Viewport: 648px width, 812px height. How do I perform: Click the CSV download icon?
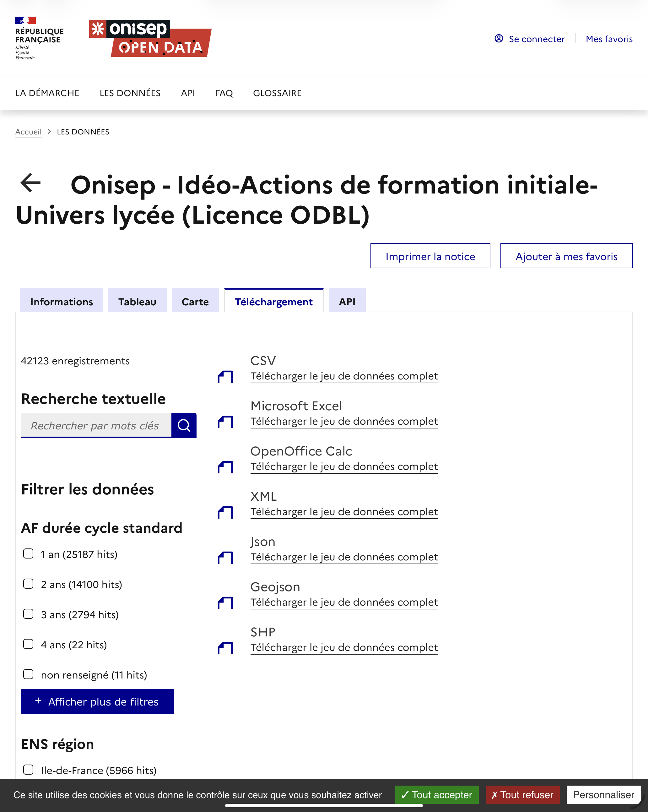click(x=225, y=377)
